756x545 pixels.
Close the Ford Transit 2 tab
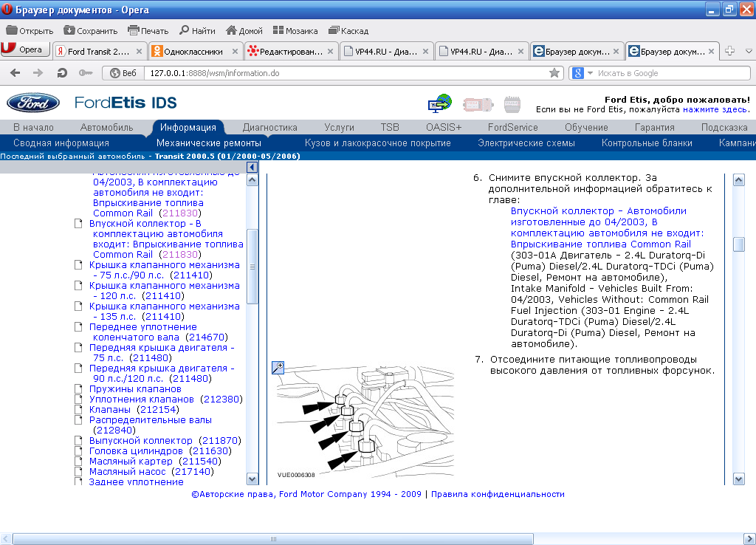pyautogui.click(x=139, y=51)
